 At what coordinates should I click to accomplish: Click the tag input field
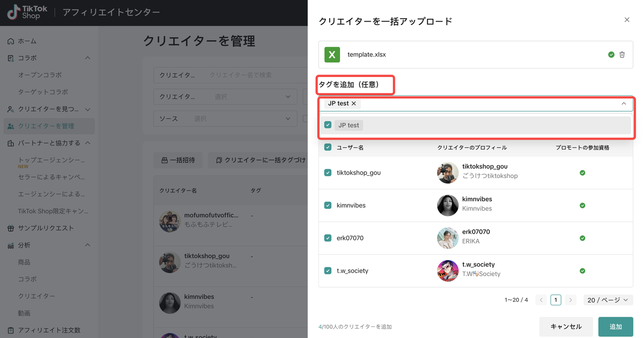tap(475, 103)
